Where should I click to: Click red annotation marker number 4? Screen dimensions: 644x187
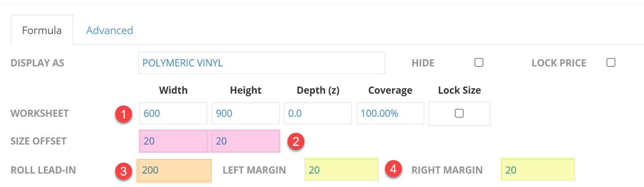(x=393, y=170)
